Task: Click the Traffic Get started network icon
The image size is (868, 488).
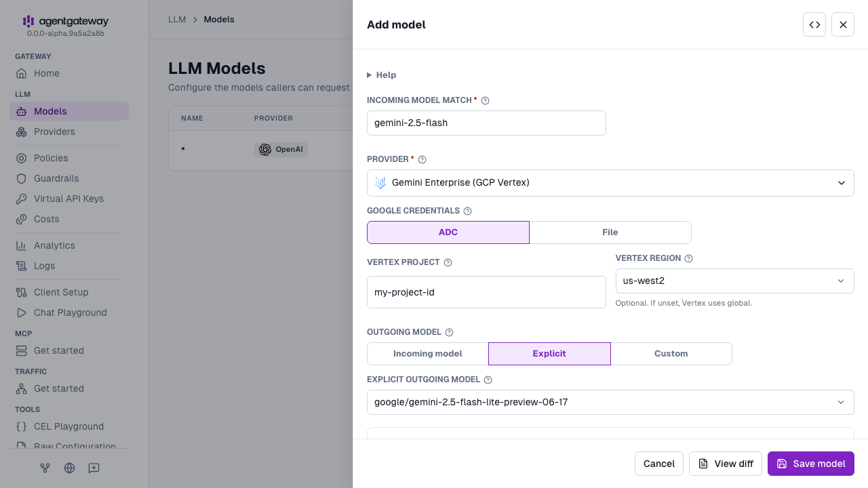Action: (22, 388)
